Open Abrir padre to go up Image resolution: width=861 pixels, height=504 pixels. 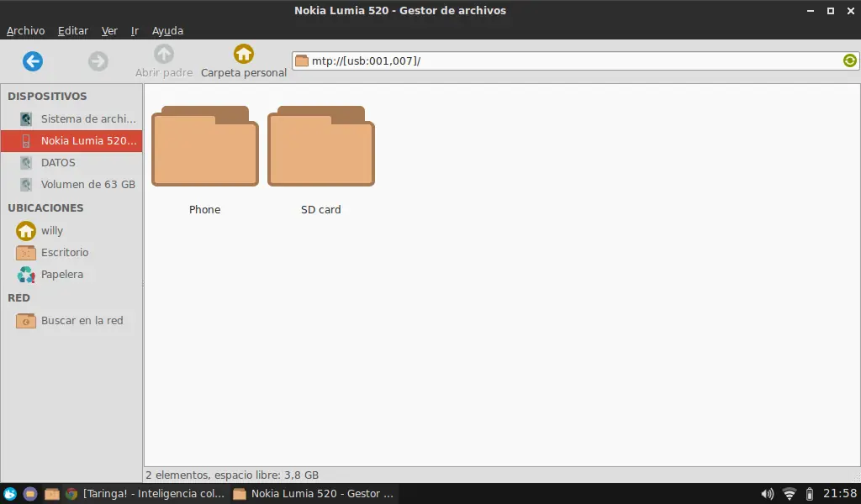[x=164, y=53]
